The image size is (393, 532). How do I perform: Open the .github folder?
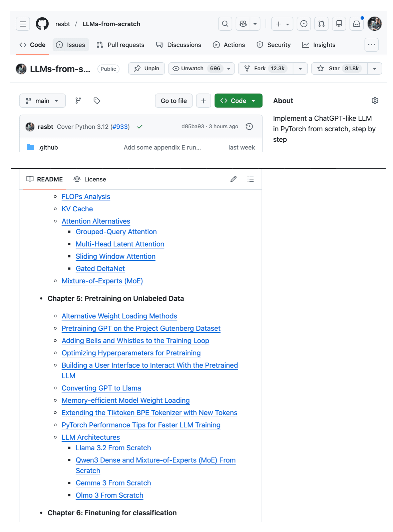coord(48,147)
